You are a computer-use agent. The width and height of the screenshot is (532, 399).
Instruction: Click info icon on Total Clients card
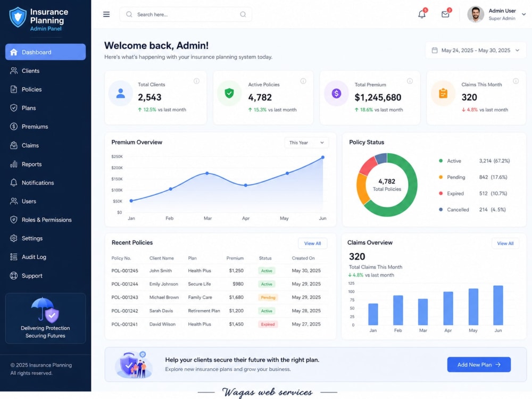[196, 81]
